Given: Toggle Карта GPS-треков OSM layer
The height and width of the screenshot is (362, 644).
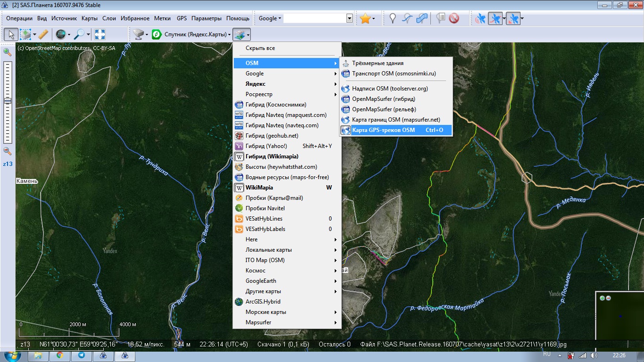Looking at the screenshot, I should (x=396, y=130).
